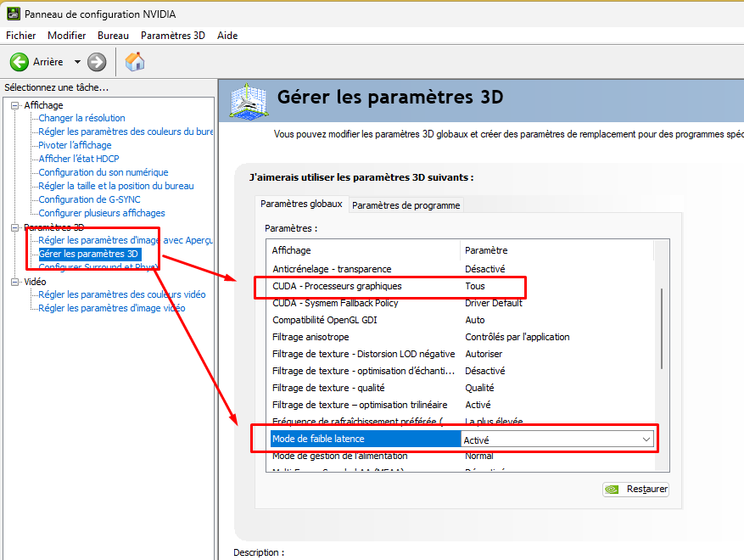Open the Aide menu
The height and width of the screenshot is (560, 744).
click(227, 36)
